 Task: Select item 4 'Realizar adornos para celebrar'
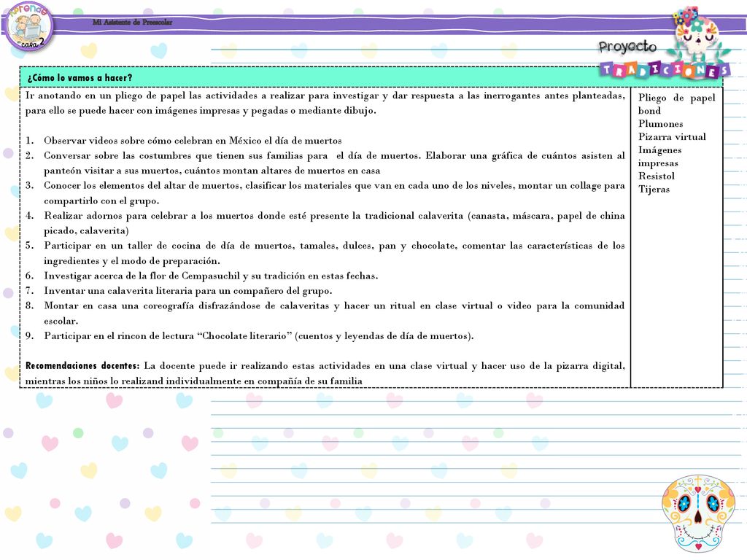coord(325,223)
